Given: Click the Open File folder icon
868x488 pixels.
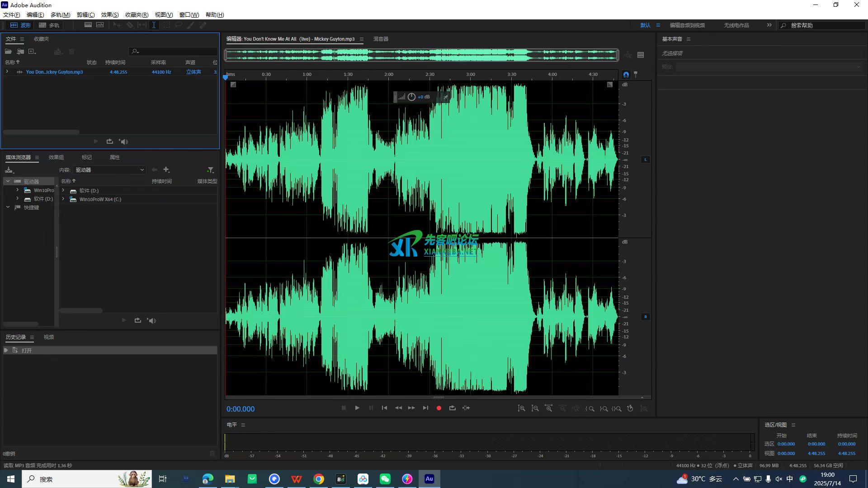Looking at the screenshot, I should tap(8, 52).
